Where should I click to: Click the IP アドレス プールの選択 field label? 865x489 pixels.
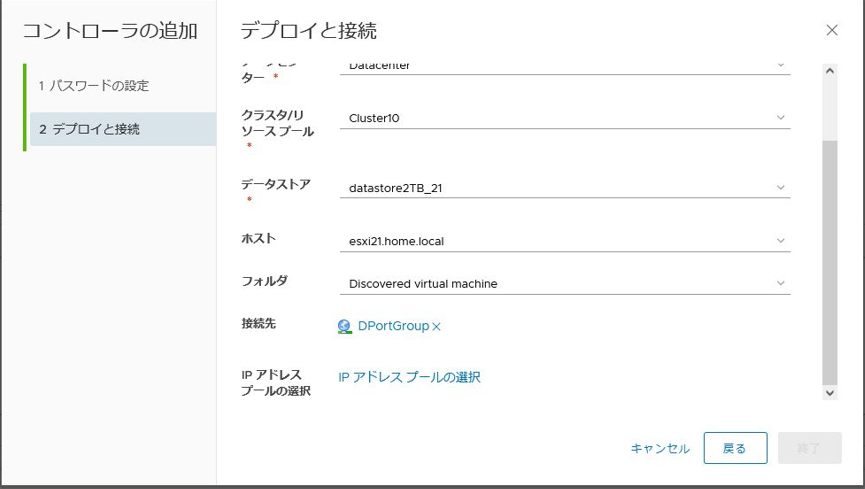click(x=276, y=382)
